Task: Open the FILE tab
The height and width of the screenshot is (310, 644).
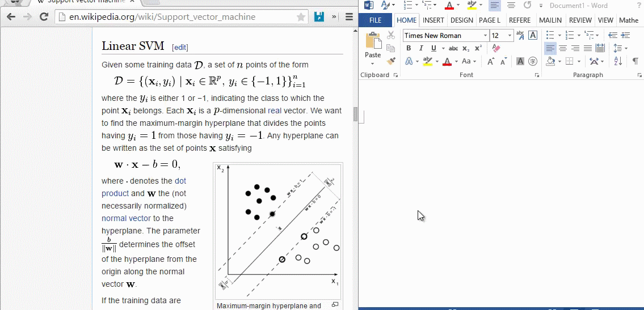Action: click(376, 20)
